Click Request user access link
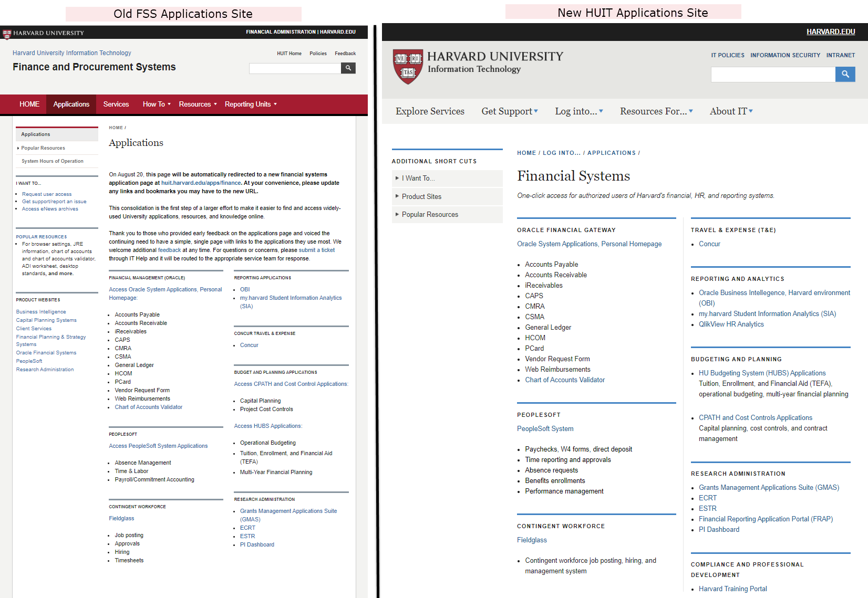Image resolution: width=868 pixels, height=598 pixels. pos(47,194)
